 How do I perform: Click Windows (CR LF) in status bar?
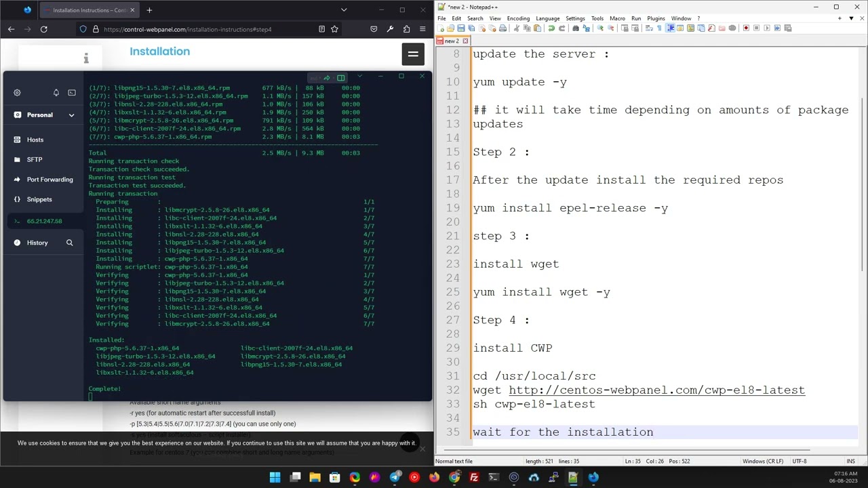tap(763, 462)
